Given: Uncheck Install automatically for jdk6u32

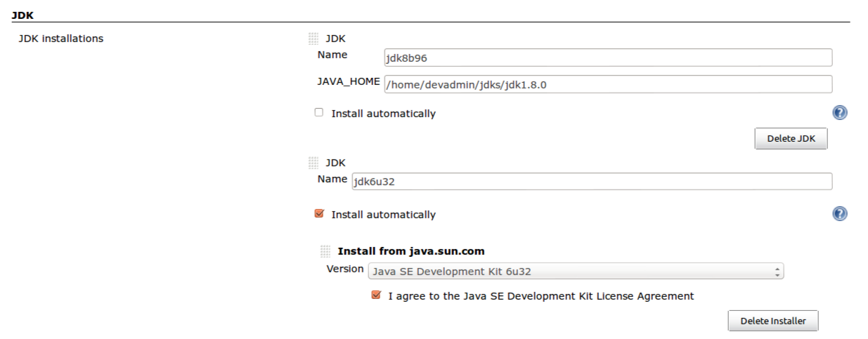Looking at the screenshot, I should click(319, 213).
